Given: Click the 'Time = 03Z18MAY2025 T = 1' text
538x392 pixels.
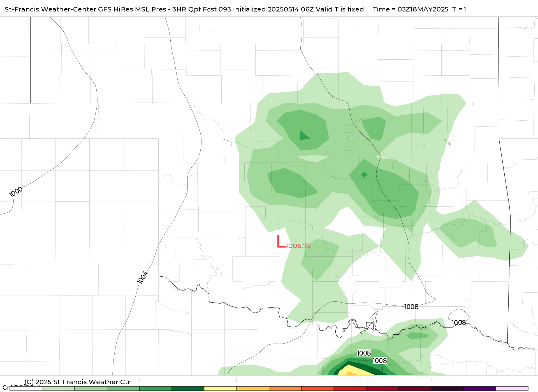Looking at the screenshot, I should [x=419, y=9].
